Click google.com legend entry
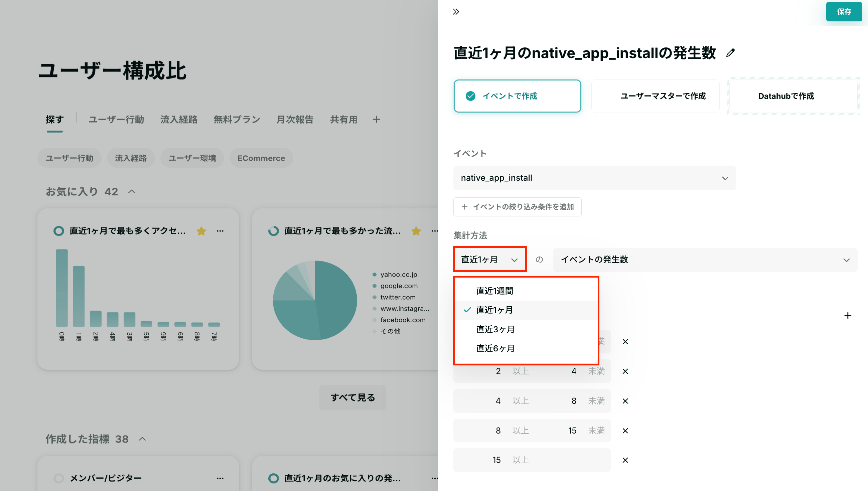Image resolution: width=868 pixels, height=491 pixels. tap(395, 286)
